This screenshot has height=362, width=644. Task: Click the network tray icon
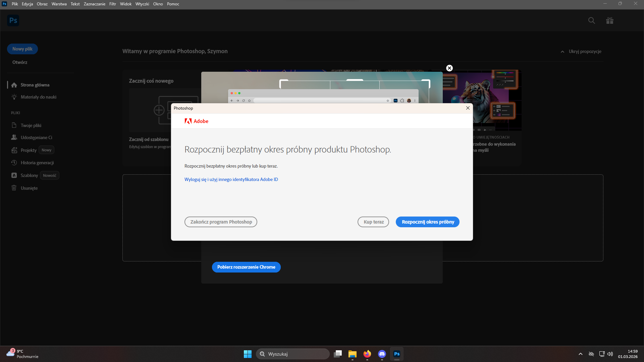602,354
